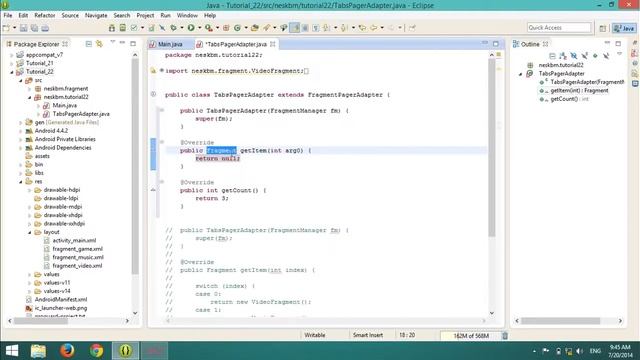Open File Explorer from the taskbar

point(38,351)
